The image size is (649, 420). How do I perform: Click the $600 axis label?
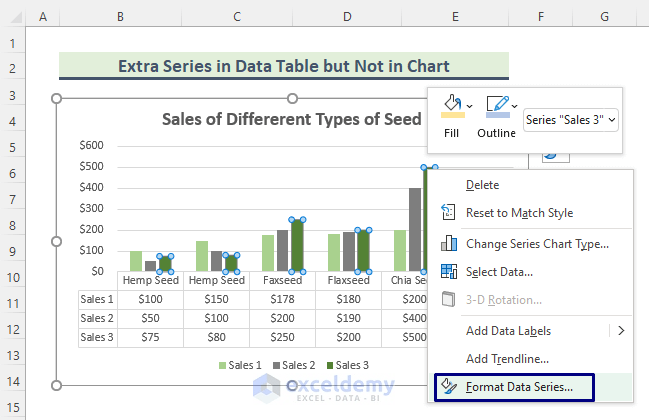click(91, 145)
